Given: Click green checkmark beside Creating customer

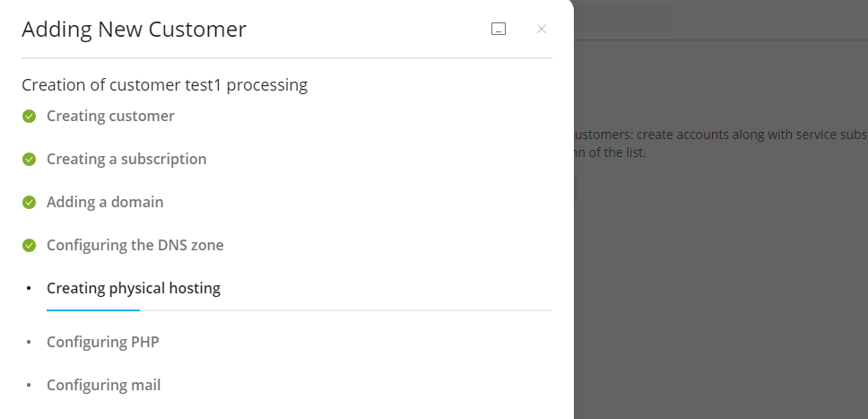Looking at the screenshot, I should click(x=30, y=116).
